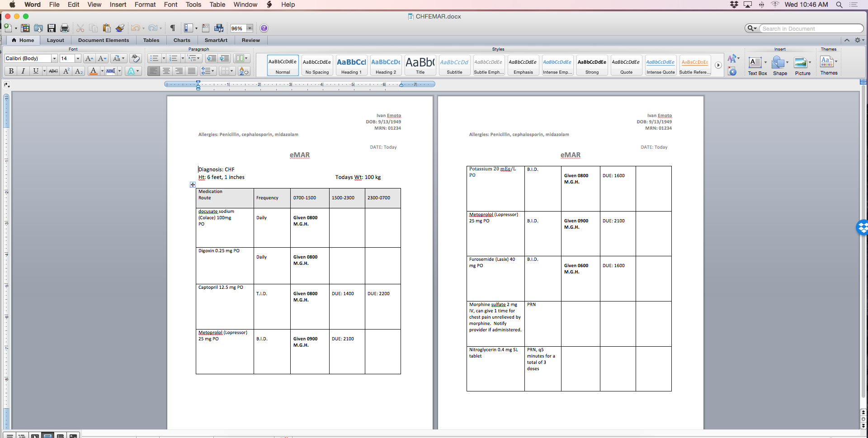The image size is (868, 438).
Task: Click Clear Formatting eraser icon
Action: point(135,58)
